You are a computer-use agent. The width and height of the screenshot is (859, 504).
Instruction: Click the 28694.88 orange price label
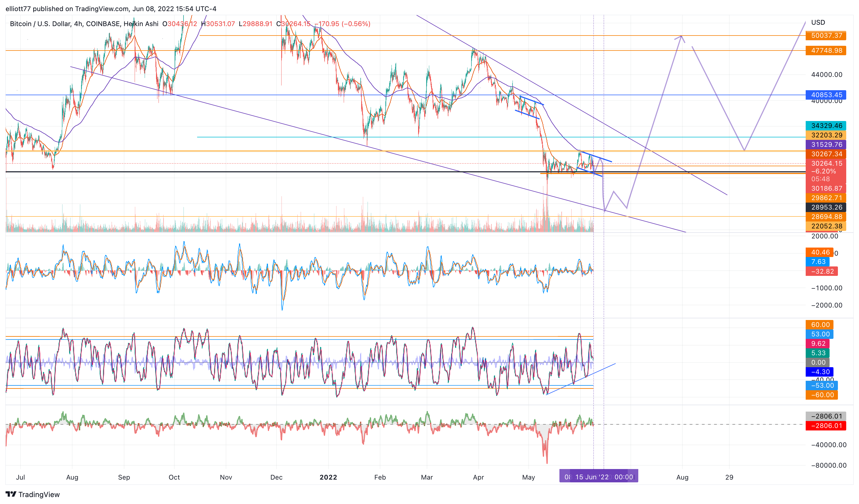[x=826, y=217]
